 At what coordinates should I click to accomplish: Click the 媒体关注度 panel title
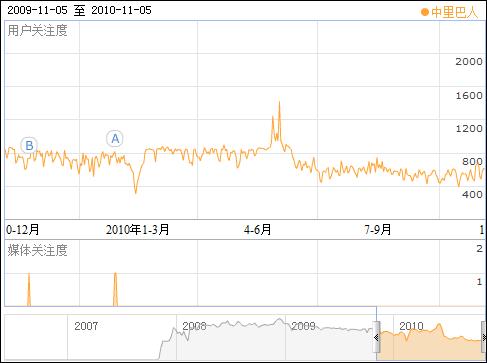[x=37, y=250]
